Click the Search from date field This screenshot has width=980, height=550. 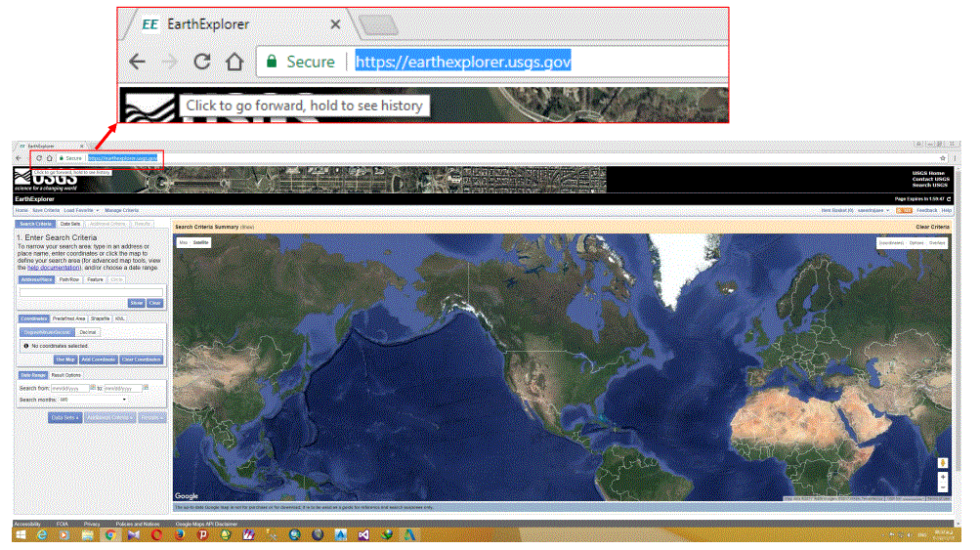tap(70, 388)
